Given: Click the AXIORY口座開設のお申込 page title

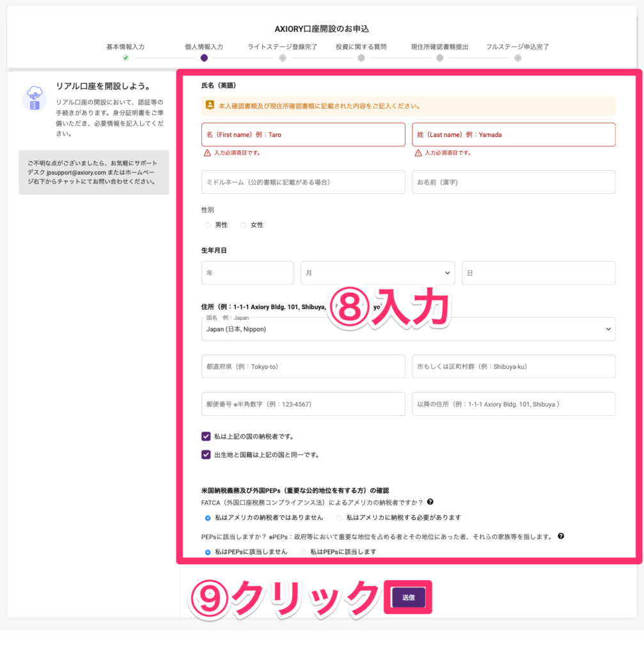Looking at the screenshot, I should 322,29.
